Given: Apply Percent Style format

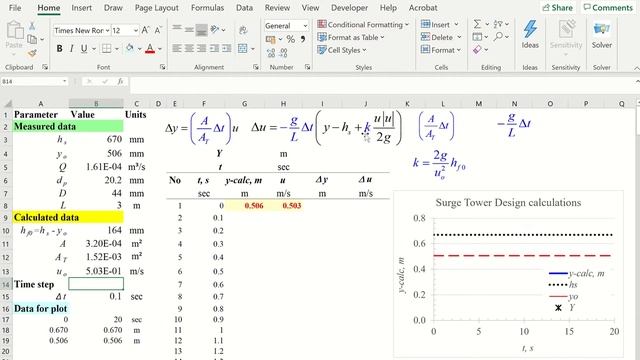Looking at the screenshot, I should tap(291, 40).
